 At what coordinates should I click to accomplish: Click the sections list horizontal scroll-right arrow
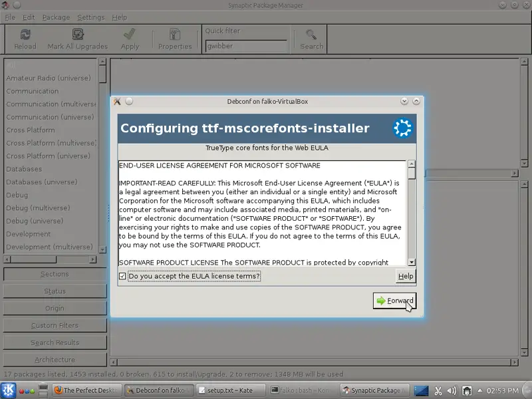[x=92, y=259]
